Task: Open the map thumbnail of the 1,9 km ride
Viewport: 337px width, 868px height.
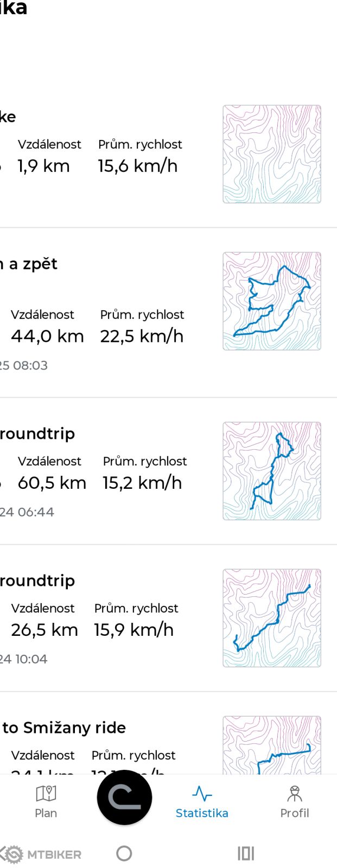Action: pos(272,154)
